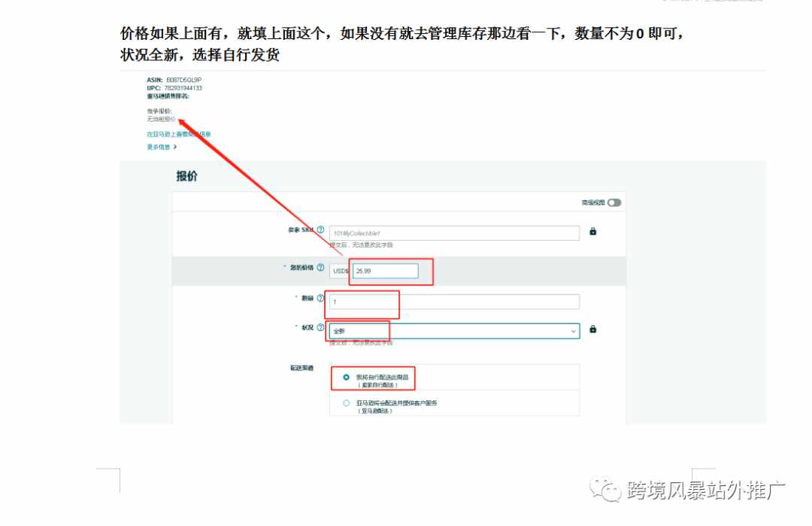Focus the seller SKU input field

click(454, 233)
